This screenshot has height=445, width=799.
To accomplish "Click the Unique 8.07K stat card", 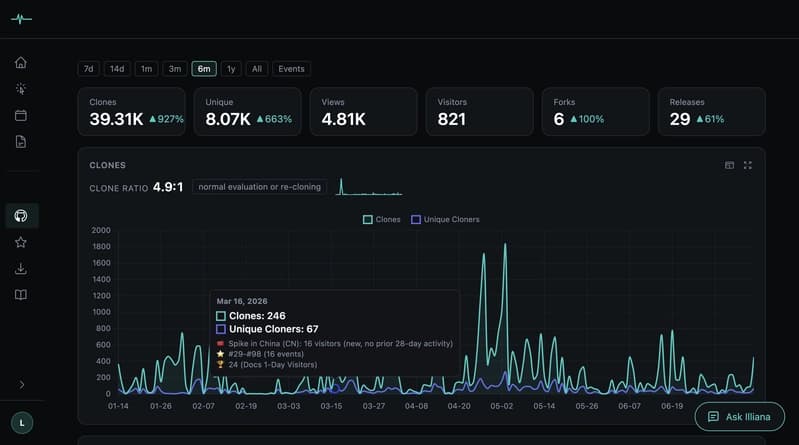I will coord(248,112).
